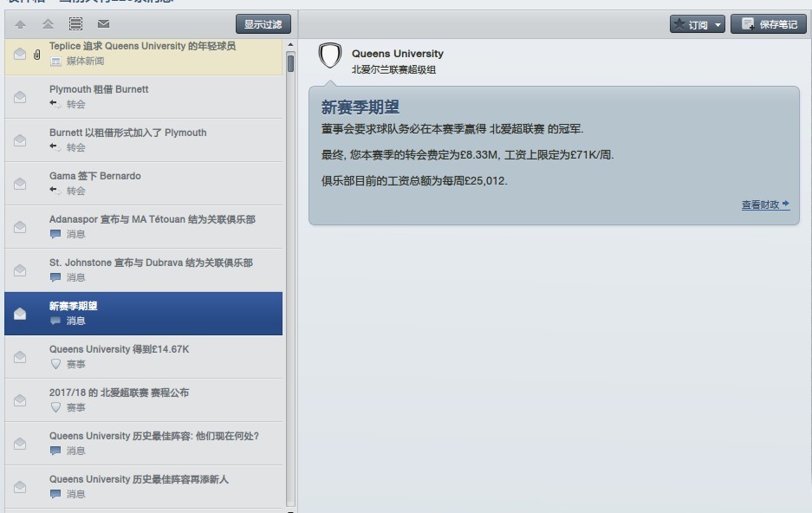
Task: Open message Queens University 历史最佳阵容再添新人
Action: 144,487
